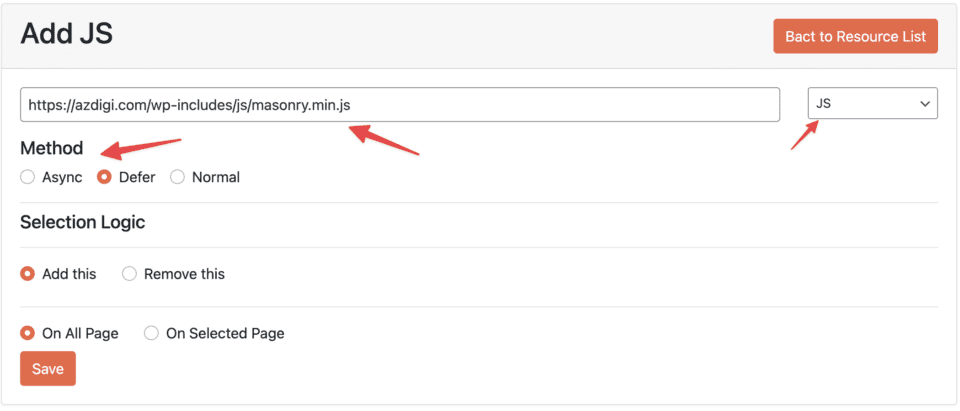
Task: Click the Selection Logic section heading
Action: (x=83, y=222)
